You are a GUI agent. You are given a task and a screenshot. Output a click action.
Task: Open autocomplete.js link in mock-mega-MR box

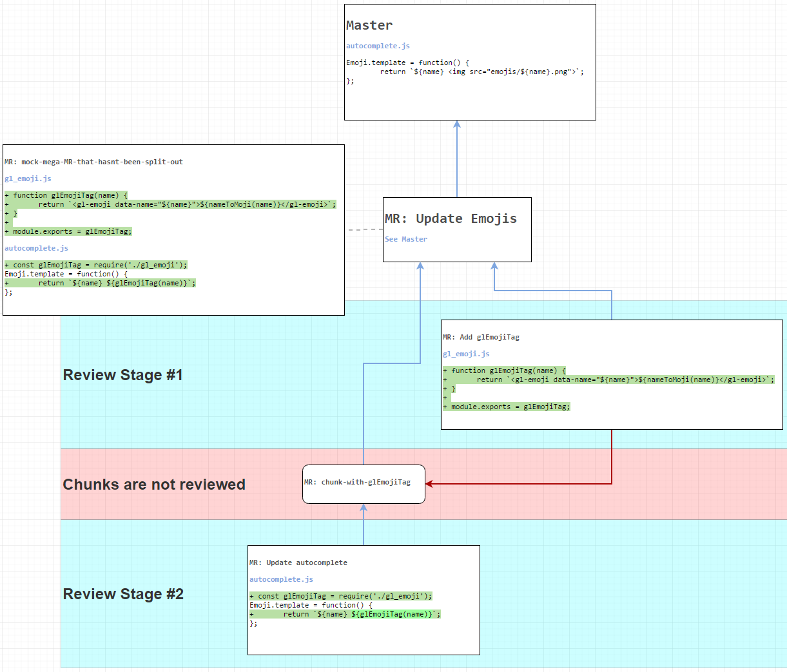click(36, 249)
